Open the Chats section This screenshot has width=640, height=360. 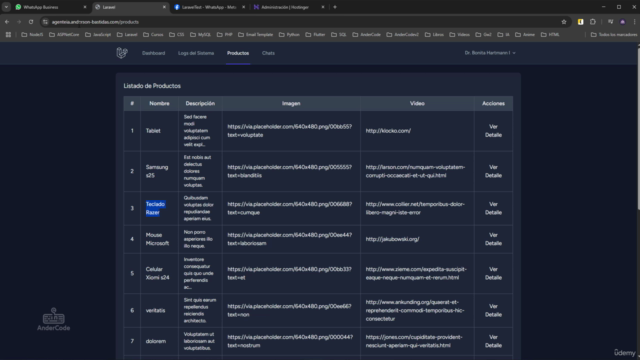tap(268, 53)
